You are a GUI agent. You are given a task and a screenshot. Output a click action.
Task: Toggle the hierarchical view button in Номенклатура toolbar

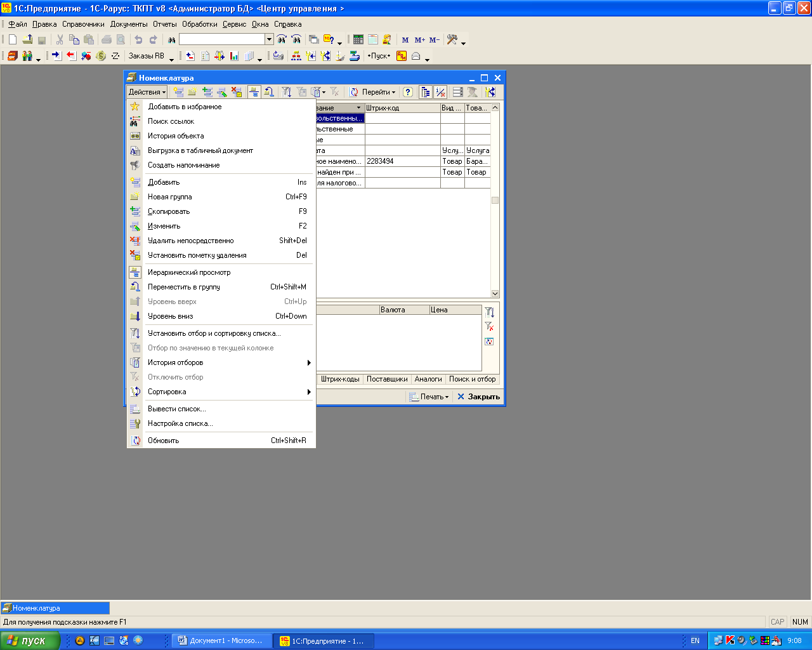254,92
